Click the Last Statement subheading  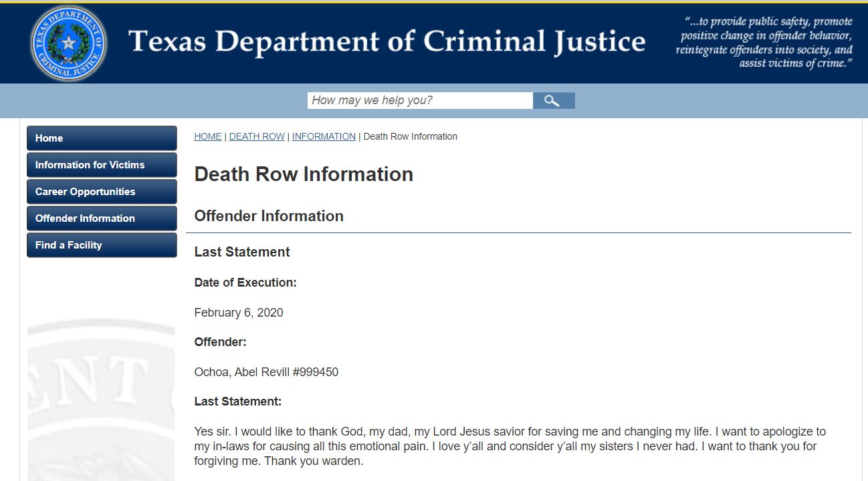point(242,252)
